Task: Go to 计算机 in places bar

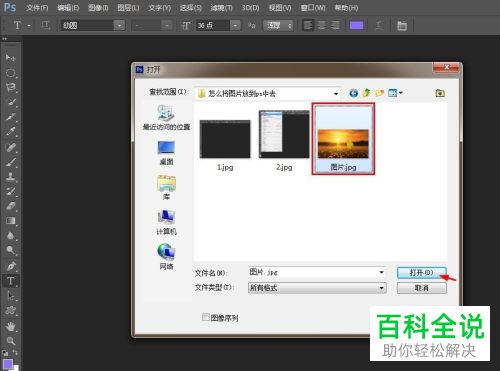Action: (x=166, y=222)
